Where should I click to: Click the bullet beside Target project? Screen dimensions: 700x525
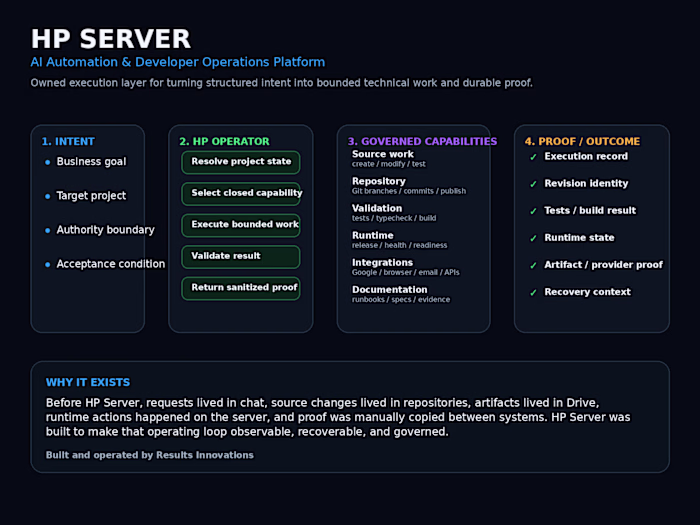(x=48, y=196)
